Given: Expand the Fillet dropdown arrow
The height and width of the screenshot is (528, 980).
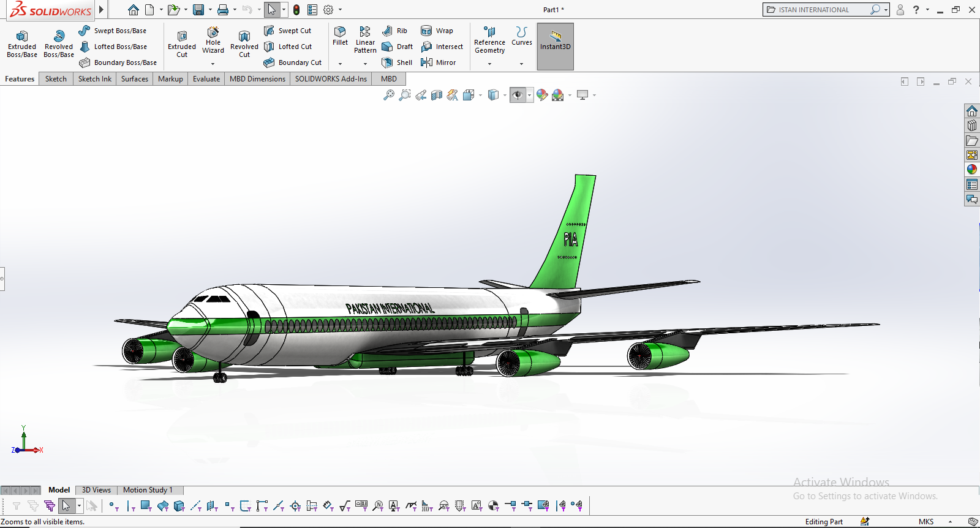Looking at the screenshot, I should [x=340, y=64].
